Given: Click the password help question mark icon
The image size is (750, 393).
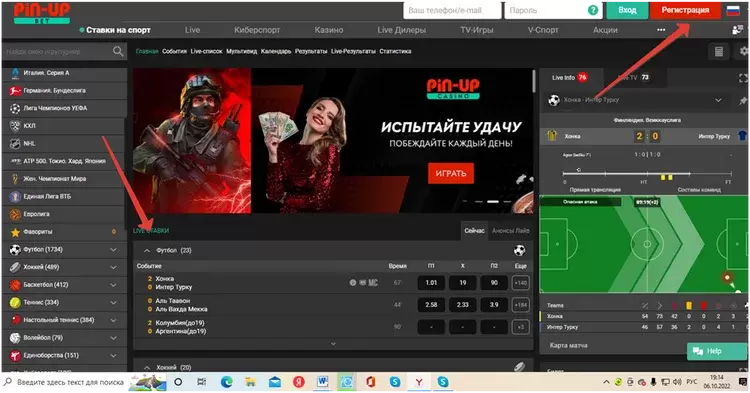Looking at the screenshot, I should [x=593, y=10].
